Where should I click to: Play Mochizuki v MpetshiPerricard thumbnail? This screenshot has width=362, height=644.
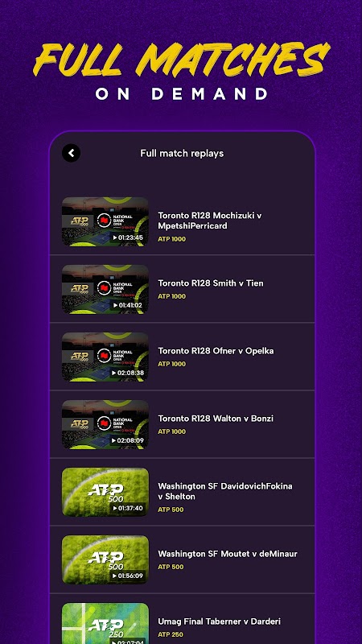105,222
